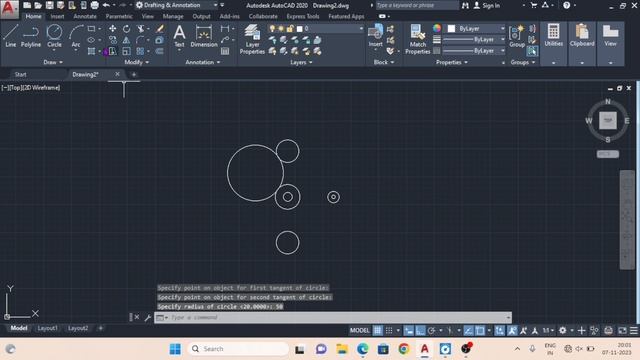The width and height of the screenshot is (640, 360).
Task: Click the Move tool in Modify panel
Action: [x=112, y=29]
